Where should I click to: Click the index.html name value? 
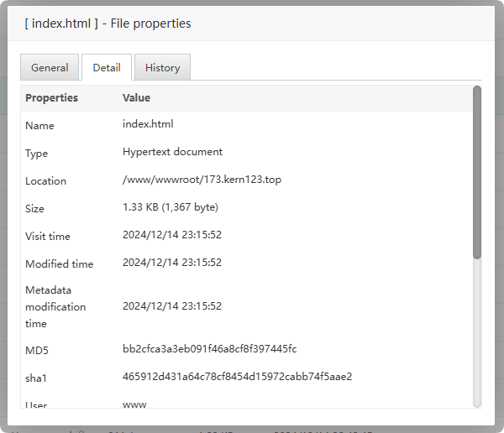[148, 124]
